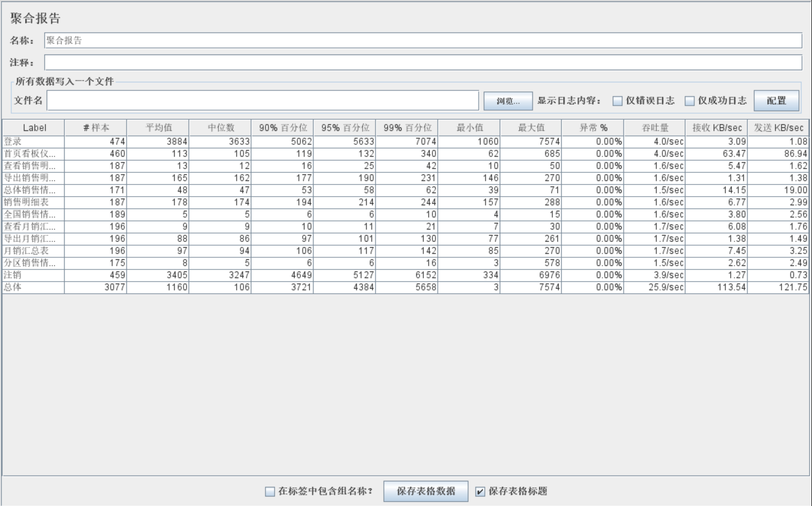Click the 异常 % column header
Screen dimensions: 812x506
pos(592,128)
